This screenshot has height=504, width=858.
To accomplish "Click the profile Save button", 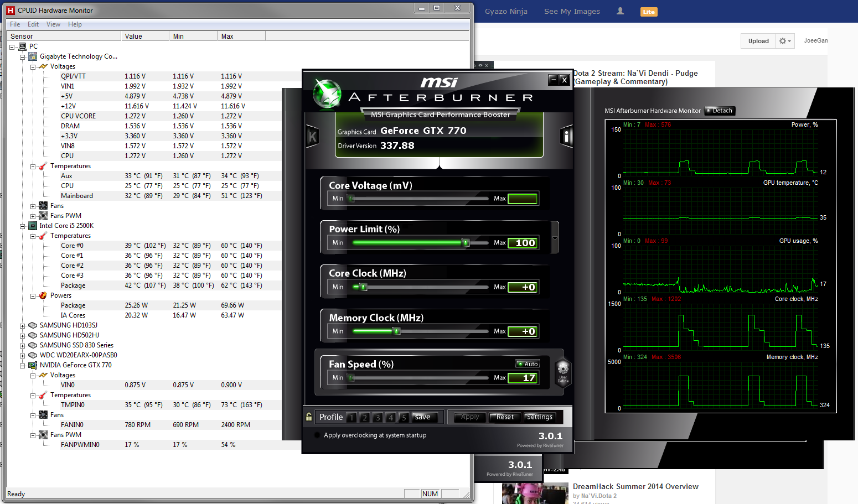I will tap(425, 417).
